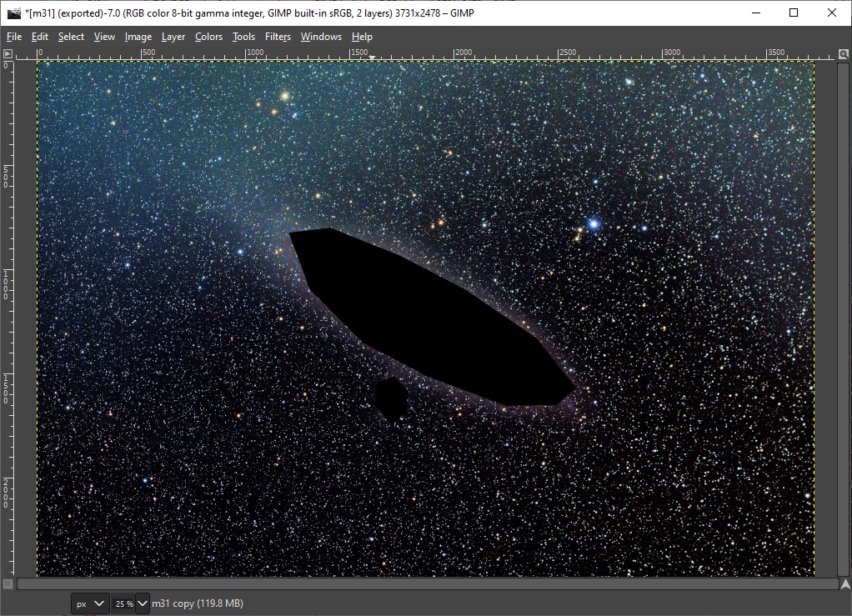The height and width of the screenshot is (616, 852).
Task: Expand the zoom level dropdown arrow
Action: click(143, 603)
